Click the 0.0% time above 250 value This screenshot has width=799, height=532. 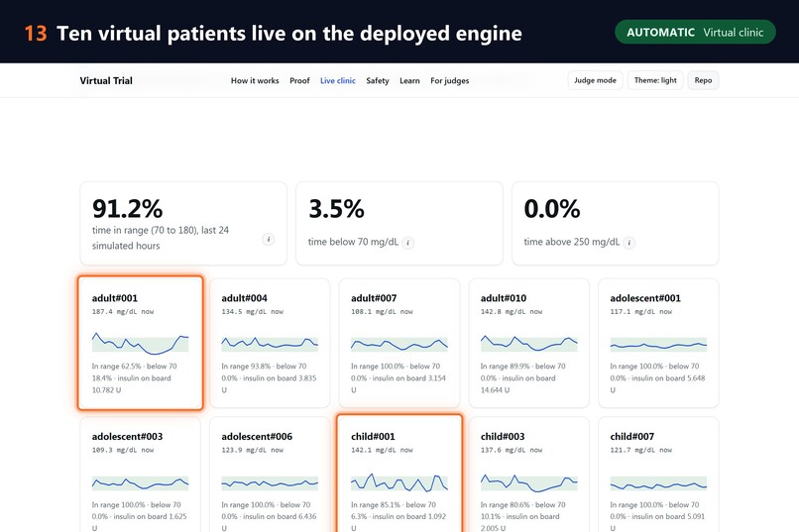tap(552, 209)
